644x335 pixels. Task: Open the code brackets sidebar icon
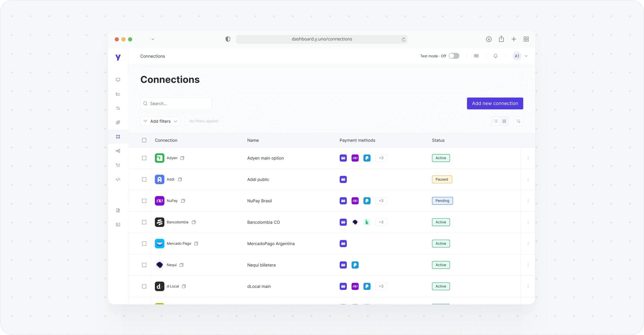(118, 179)
